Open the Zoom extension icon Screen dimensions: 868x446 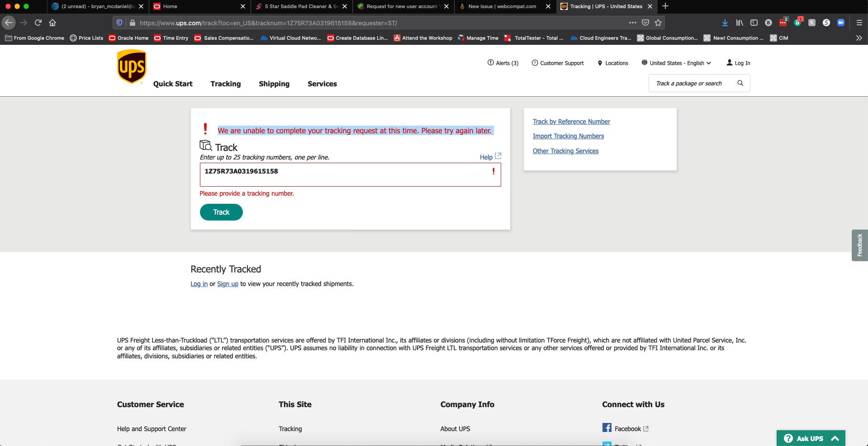(x=841, y=23)
